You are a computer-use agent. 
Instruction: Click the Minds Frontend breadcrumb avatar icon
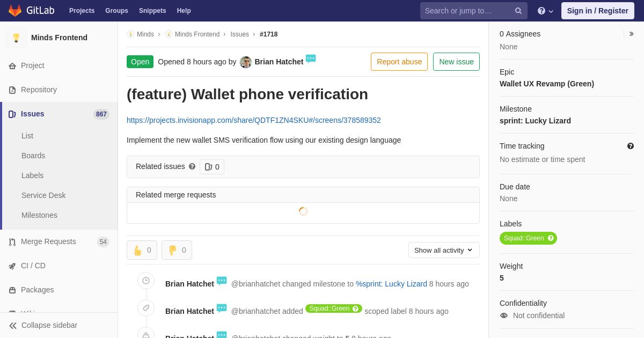tap(169, 34)
